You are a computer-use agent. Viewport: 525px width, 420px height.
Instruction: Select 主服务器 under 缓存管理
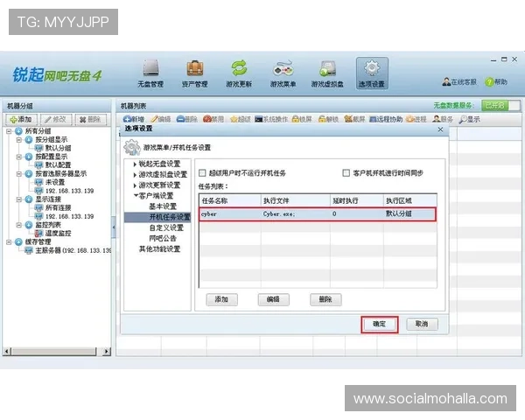click(x=73, y=250)
